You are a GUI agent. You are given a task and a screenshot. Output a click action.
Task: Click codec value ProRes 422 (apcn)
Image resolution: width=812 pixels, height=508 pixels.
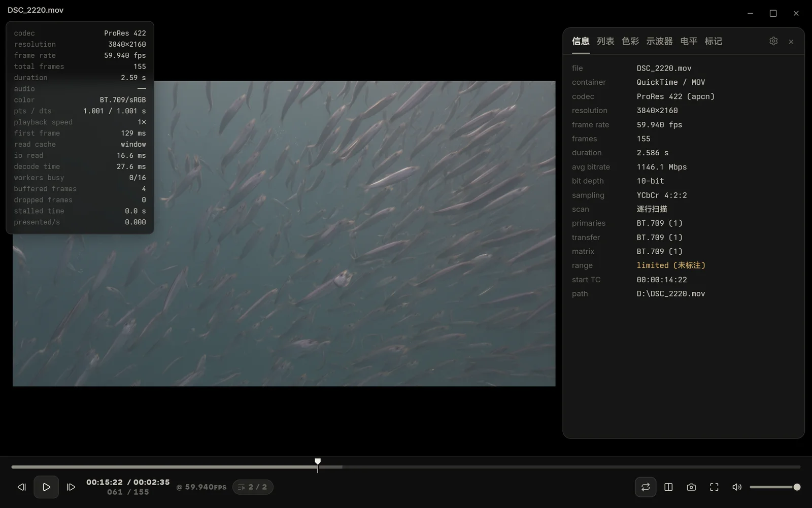pyautogui.click(x=675, y=96)
